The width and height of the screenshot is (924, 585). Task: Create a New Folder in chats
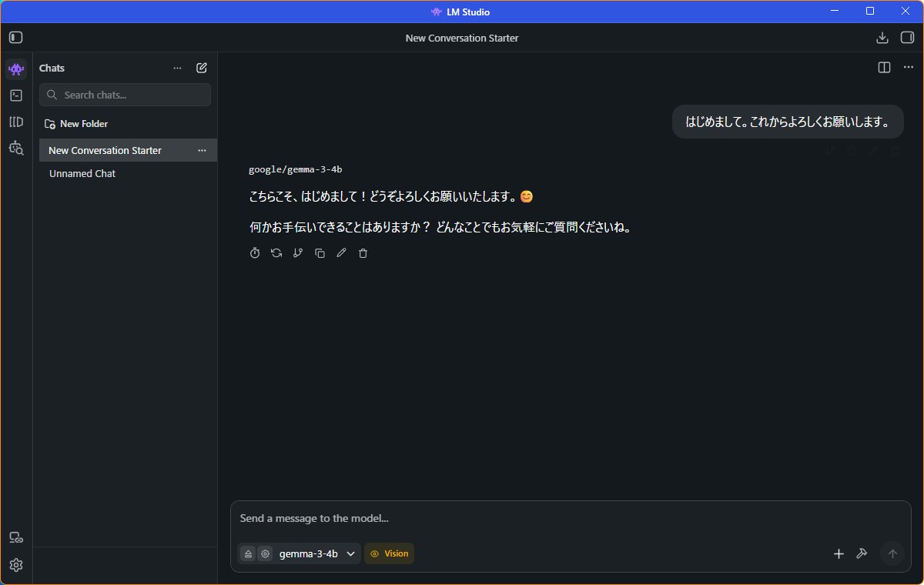[76, 124]
